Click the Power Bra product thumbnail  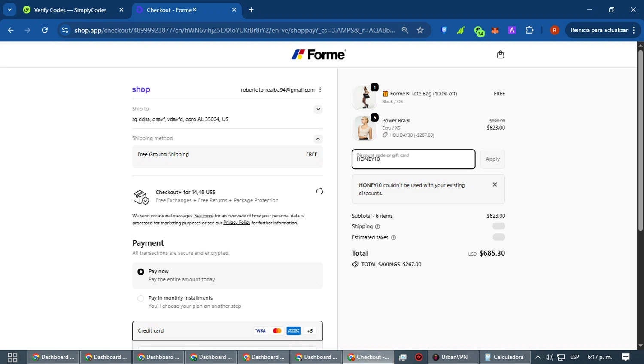[365, 128]
